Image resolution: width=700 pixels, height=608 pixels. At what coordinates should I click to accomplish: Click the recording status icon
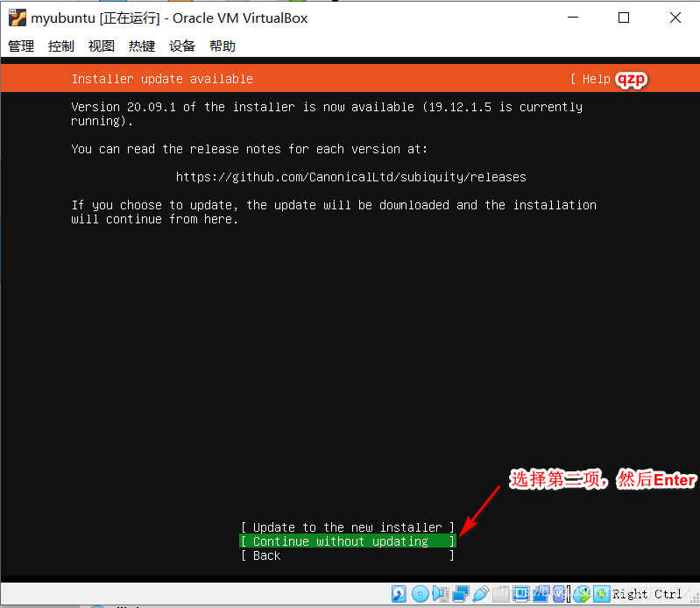(541, 594)
